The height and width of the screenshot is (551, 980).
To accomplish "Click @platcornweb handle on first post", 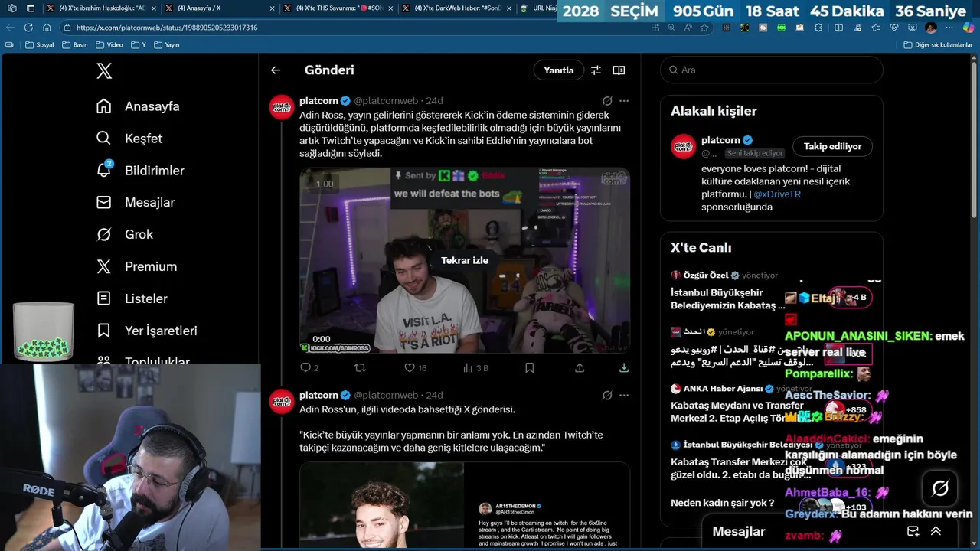I will (x=386, y=101).
